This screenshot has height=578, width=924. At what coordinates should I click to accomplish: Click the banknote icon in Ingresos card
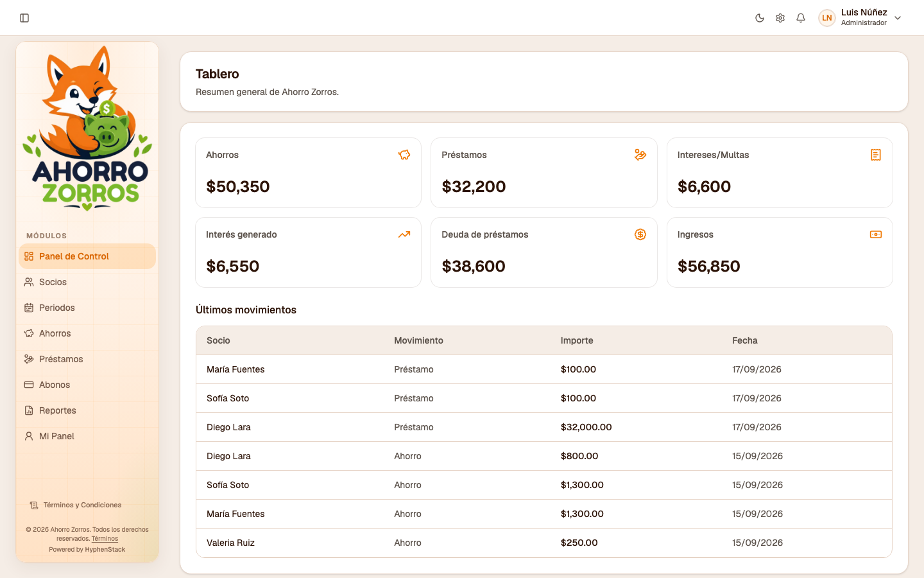pyautogui.click(x=876, y=234)
